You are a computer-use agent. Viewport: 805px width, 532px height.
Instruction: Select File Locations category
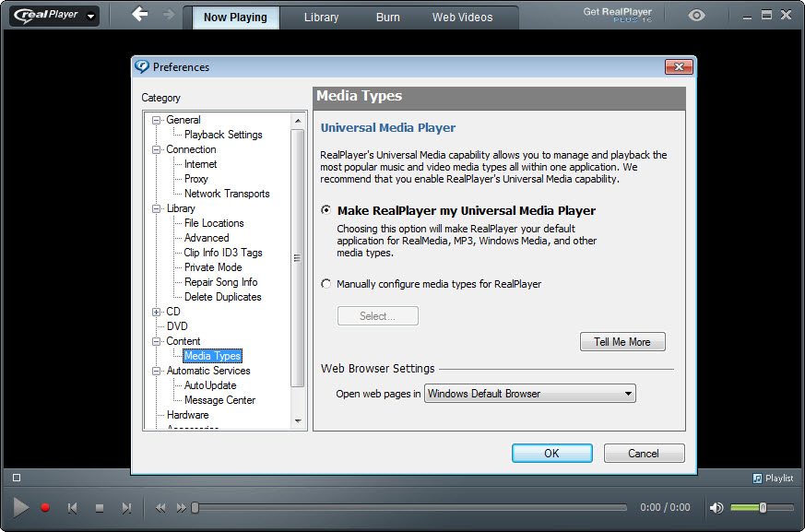pos(214,223)
